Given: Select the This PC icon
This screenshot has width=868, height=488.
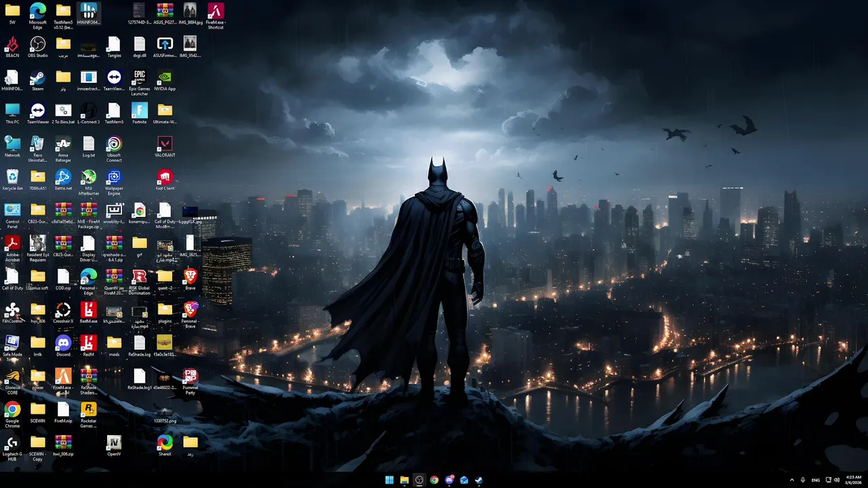Looking at the screenshot, I should [x=12, y=115].
